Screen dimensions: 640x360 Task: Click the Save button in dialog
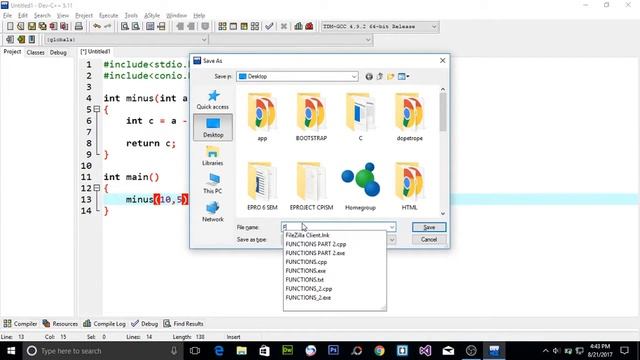pos(429,227)
